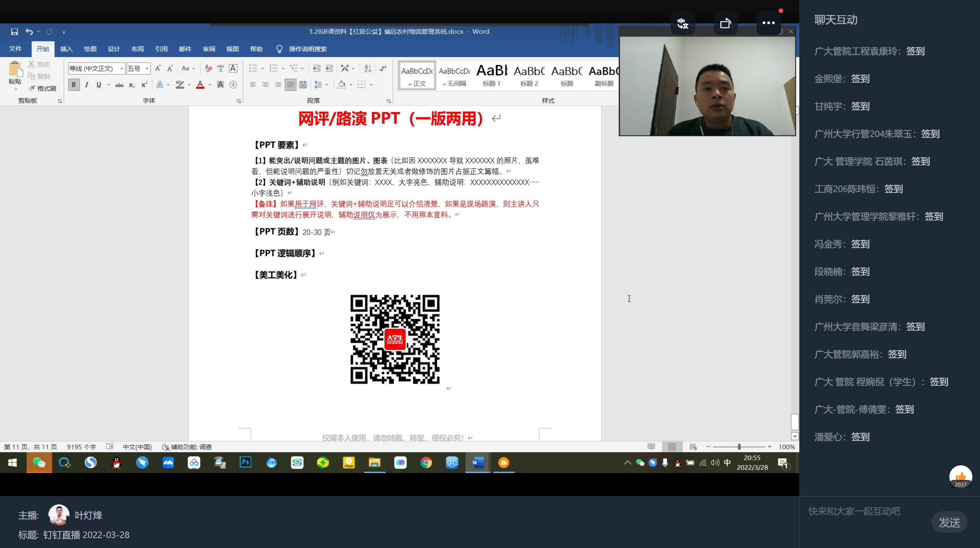Toggle Justify paragraph alignment
980x548 pixels.
(x=291, y=85)
